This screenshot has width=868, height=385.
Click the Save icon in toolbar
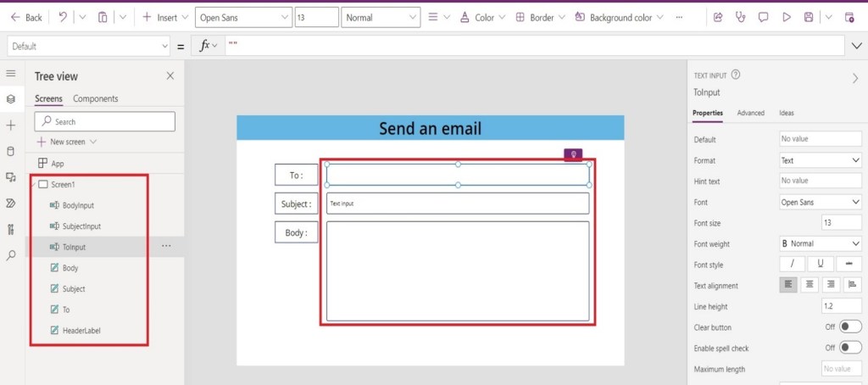pos(810,17)
